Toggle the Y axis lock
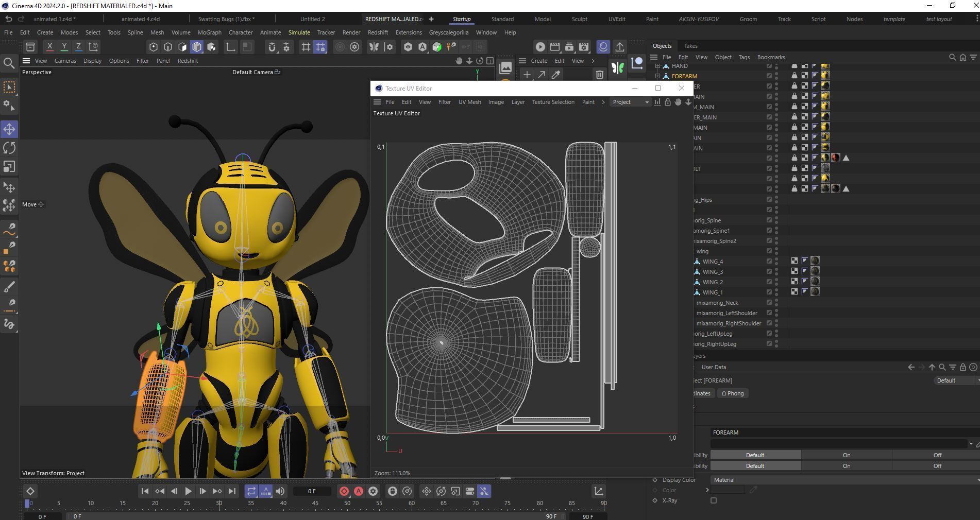 coord(64,46)
